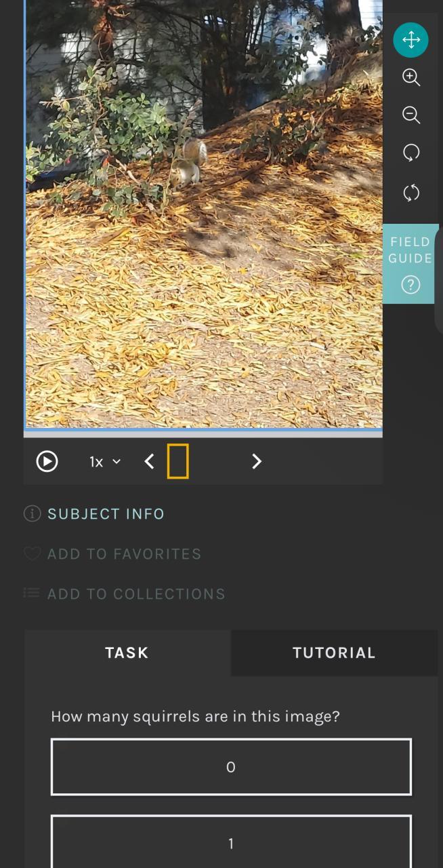Select the highlighted frame thumbnail
The width and height of the screenshot is (443, 868).
coord(178,461)
